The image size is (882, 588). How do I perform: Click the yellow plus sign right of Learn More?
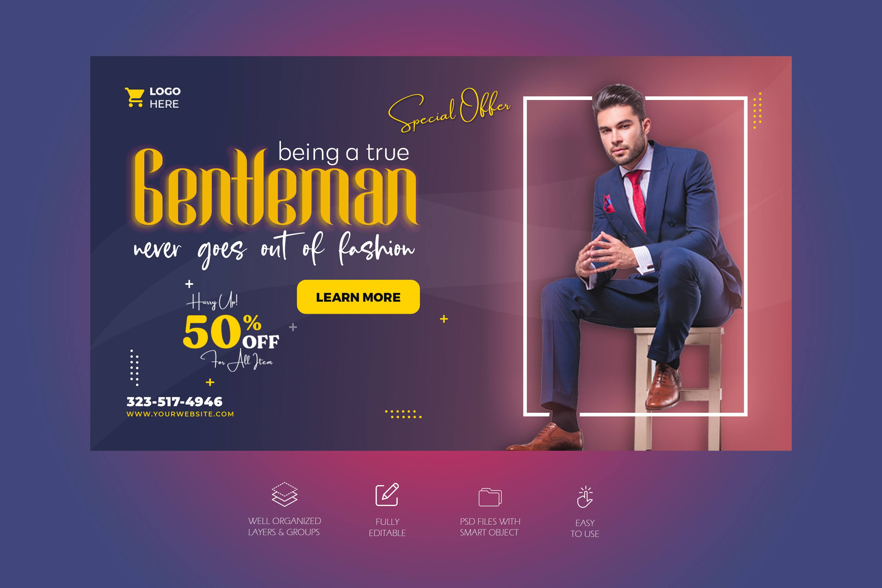(x=444, y=319)
